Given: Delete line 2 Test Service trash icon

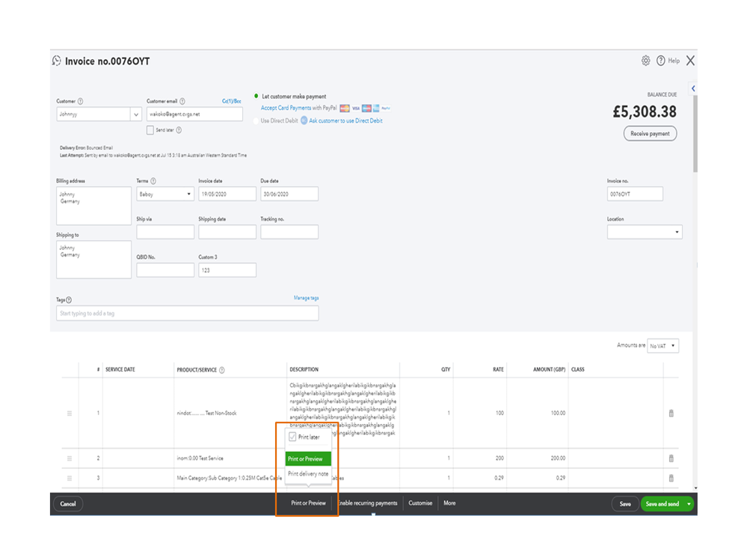Looking at the screenshot, I should [x=671, y=458].
